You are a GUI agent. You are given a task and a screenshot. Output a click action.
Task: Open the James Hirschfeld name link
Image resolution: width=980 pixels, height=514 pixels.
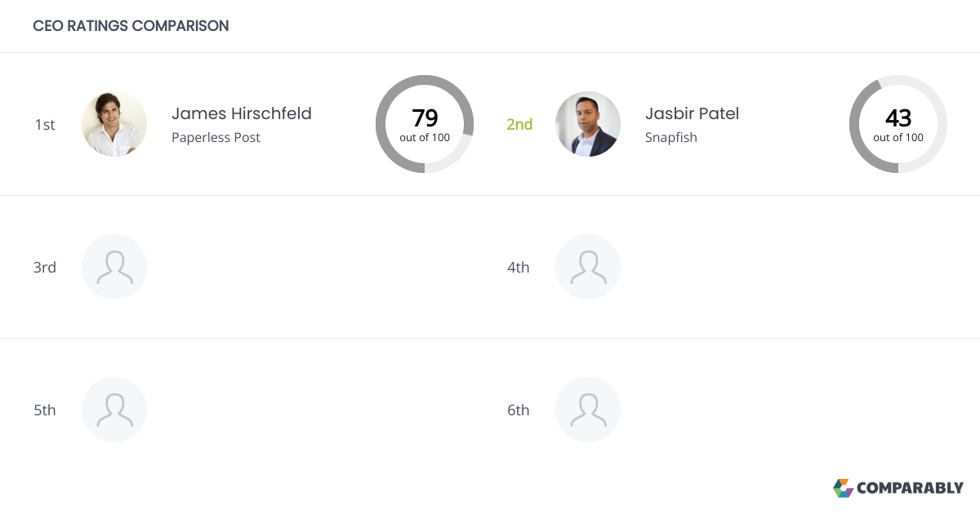(x=242, y=113)
